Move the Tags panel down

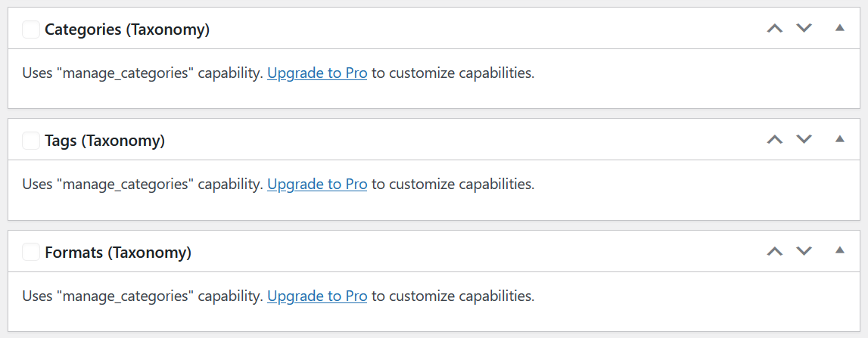pyautogui.click(x=804, y=139)
